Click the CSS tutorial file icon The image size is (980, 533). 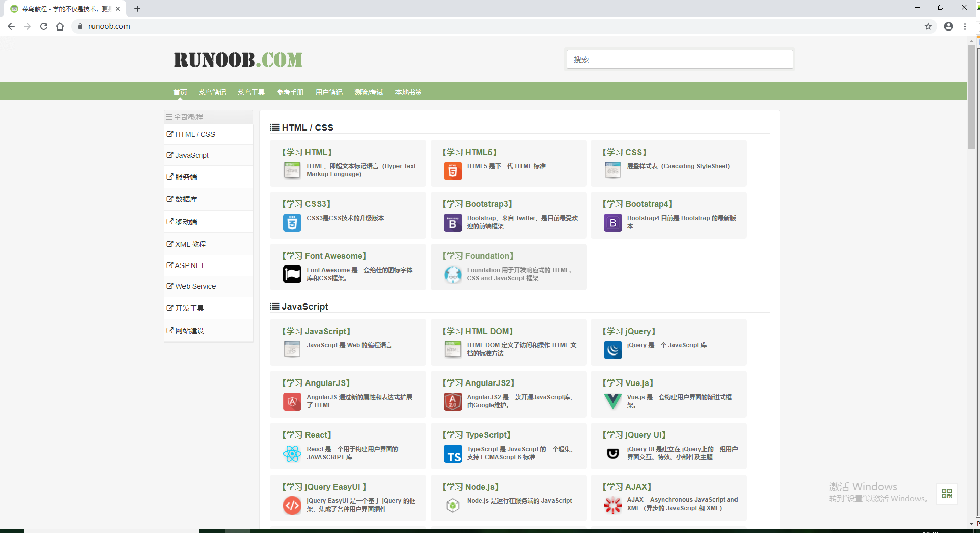[x=612, y=170]
